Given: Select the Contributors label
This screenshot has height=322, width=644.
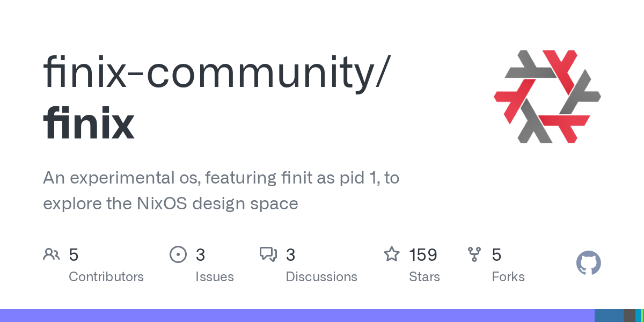Looking at the screenshot, I should tap(106, 277).
